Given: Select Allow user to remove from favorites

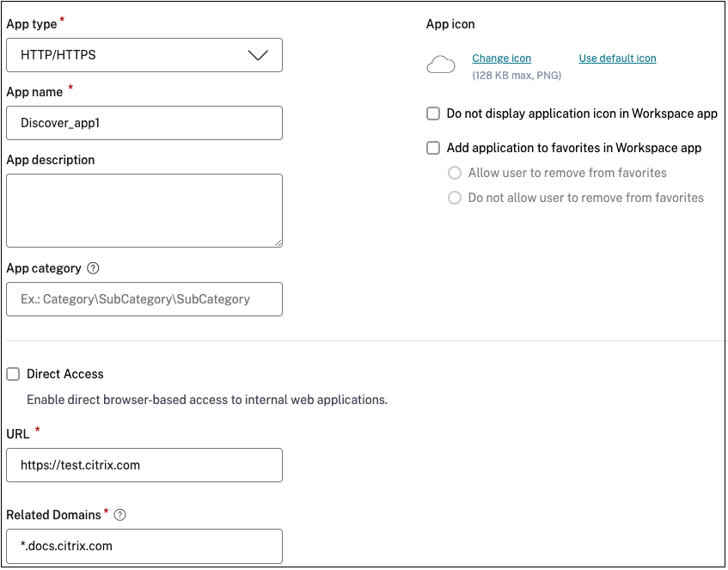Looking at the screenshot, I should tap(455, 173).
